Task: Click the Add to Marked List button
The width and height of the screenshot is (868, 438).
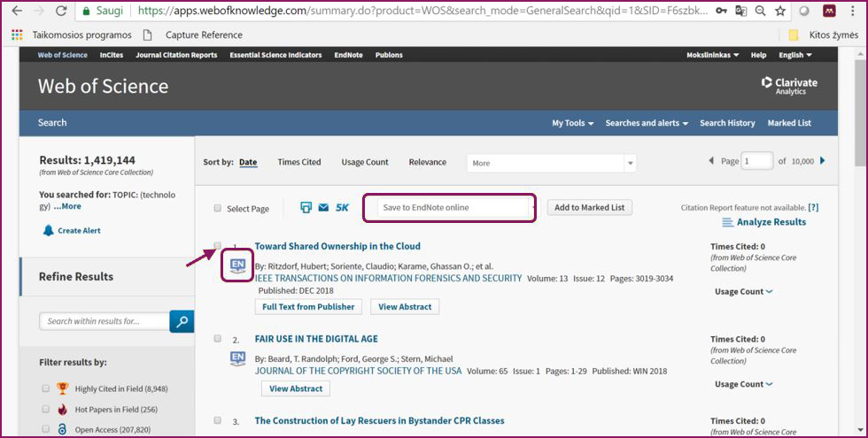Action: click(x=589, y=208)
